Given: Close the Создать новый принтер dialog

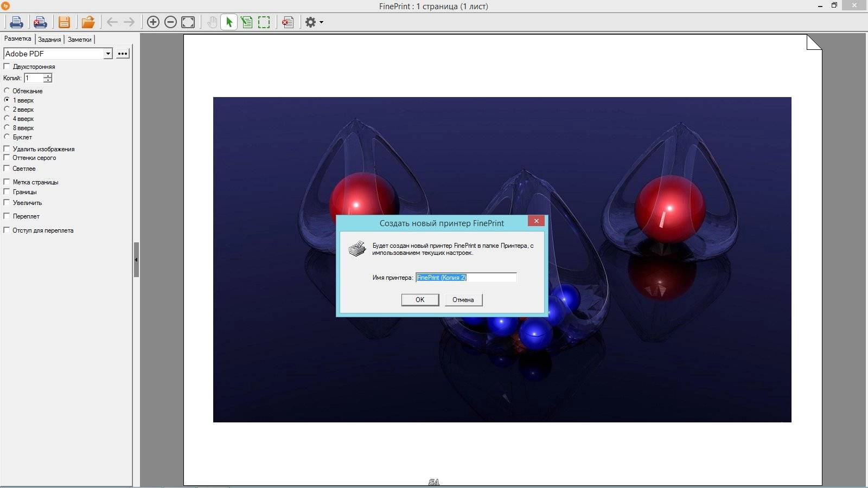Looking at the screenshot, I should pyautogui.click(x=536, y=221).
